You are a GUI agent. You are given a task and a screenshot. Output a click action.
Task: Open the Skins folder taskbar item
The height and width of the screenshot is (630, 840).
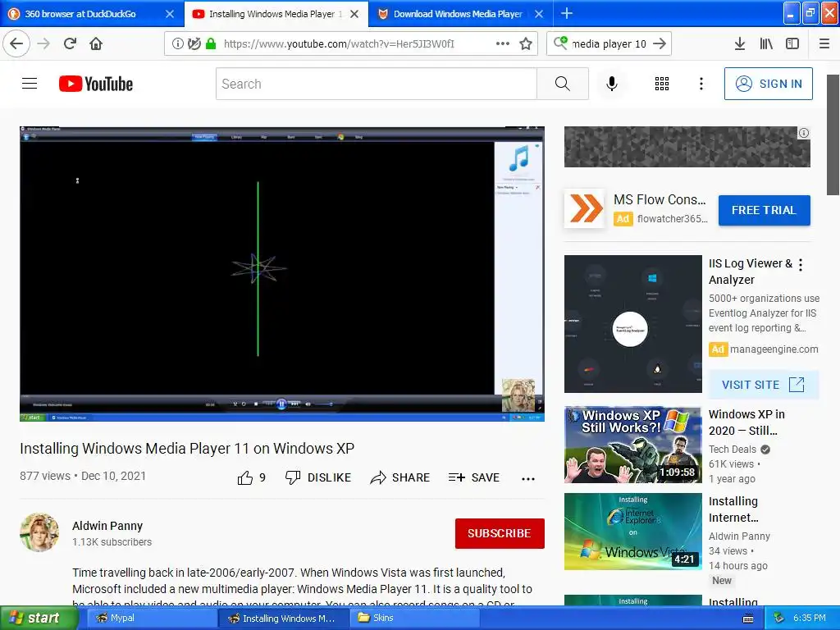tap(413, 618)
